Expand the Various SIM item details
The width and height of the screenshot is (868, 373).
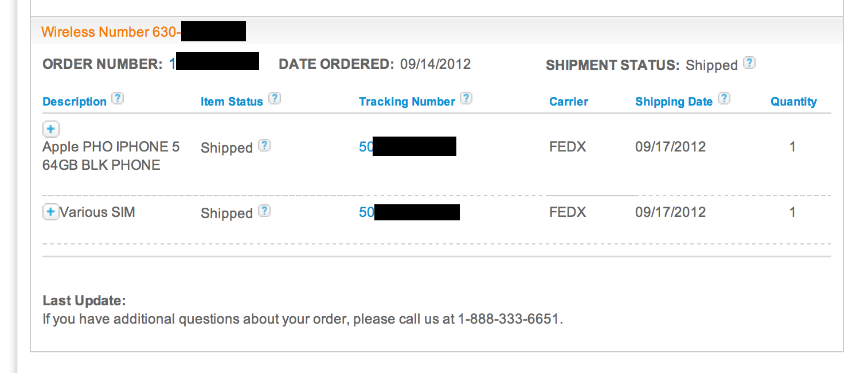coord(51,212)
